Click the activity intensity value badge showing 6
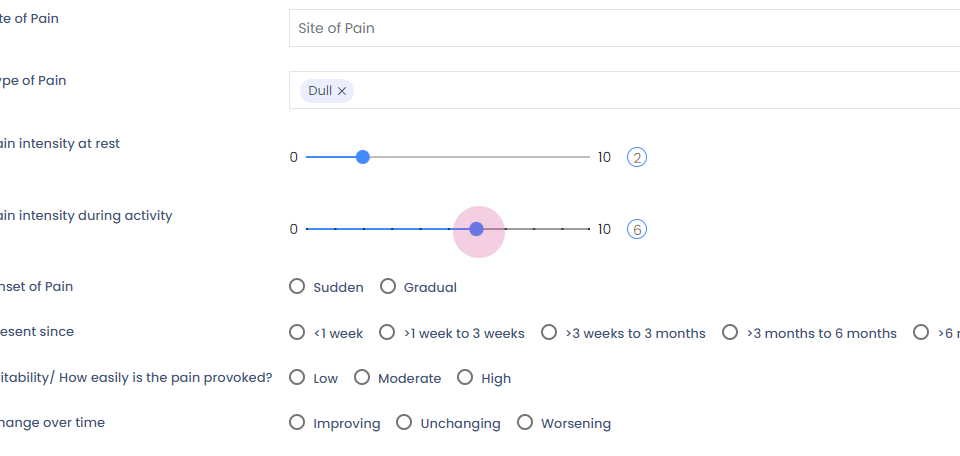This screenshot has width=960, height=456. coord(637,229)
